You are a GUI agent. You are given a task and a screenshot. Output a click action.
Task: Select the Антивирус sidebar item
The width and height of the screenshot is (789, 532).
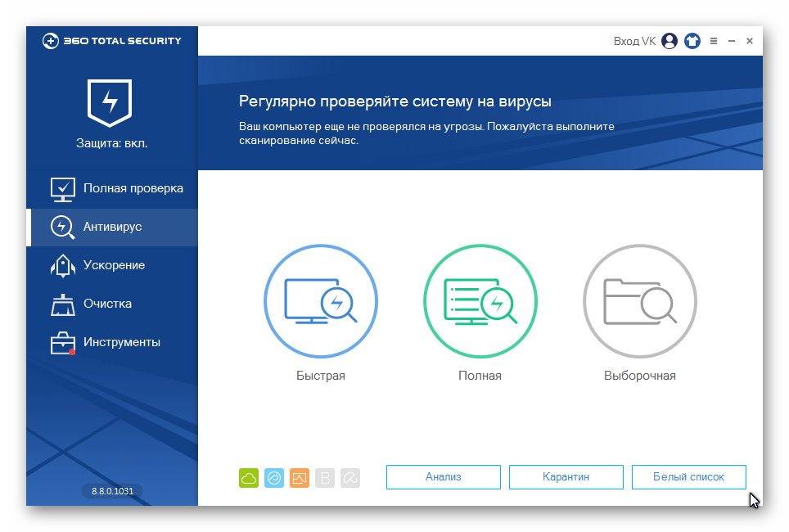[x=112, y=227]
